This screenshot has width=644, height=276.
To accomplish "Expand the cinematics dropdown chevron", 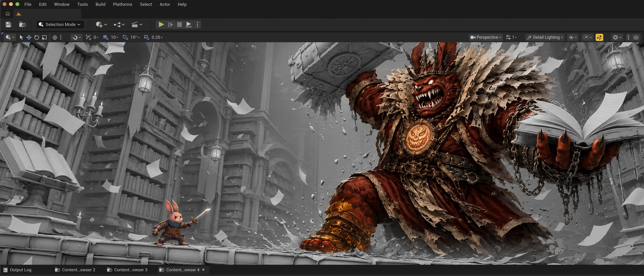I will coord(141,25).
